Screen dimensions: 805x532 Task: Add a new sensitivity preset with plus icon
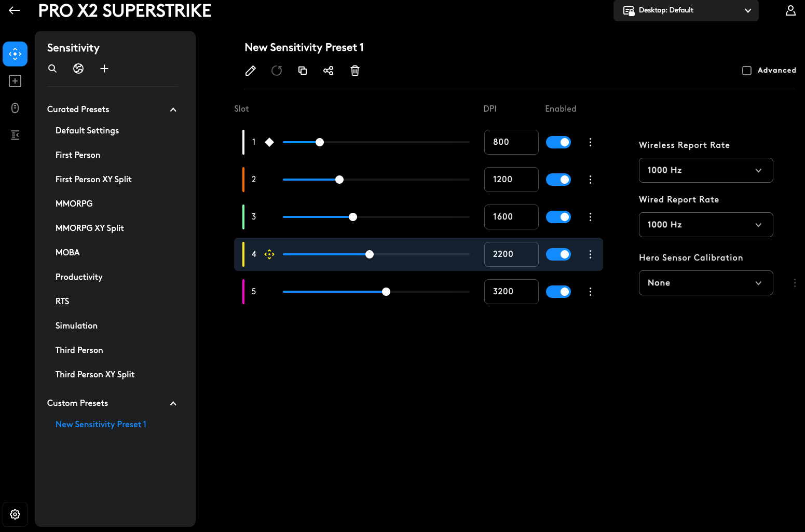104,69
